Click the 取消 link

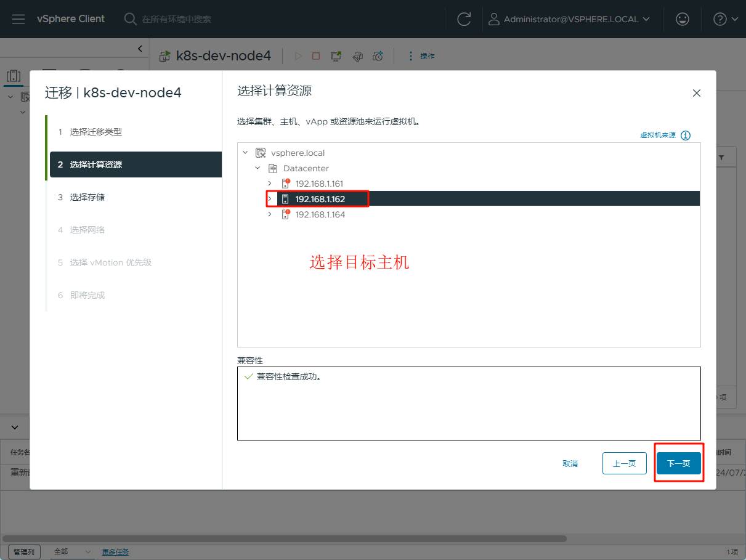coord(570,463)
